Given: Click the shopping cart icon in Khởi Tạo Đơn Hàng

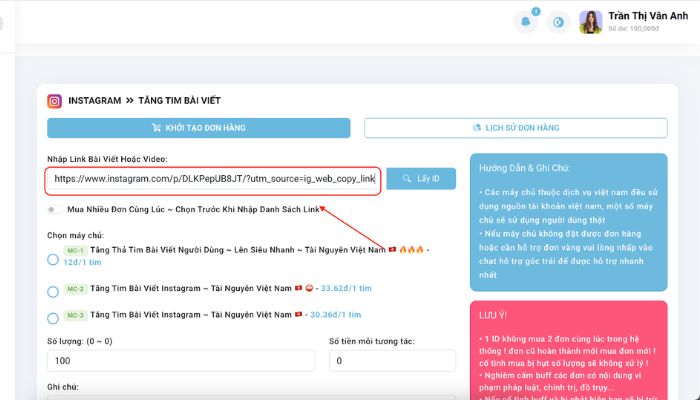Looking at the screenshot, I should [156, 128].
